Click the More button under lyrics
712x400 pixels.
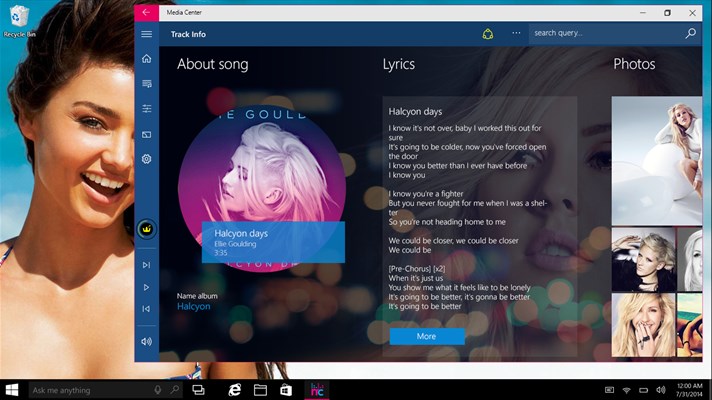[x=427, y=336]
